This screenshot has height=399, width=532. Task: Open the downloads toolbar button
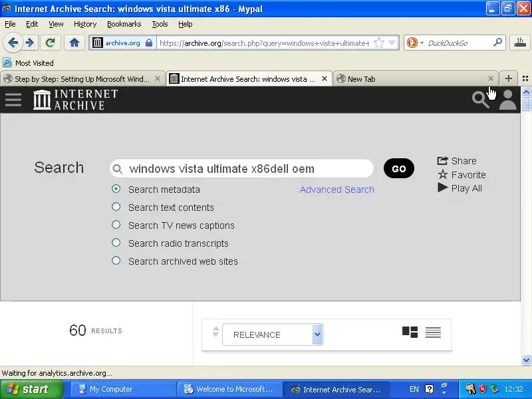click(x=520, y=43)
